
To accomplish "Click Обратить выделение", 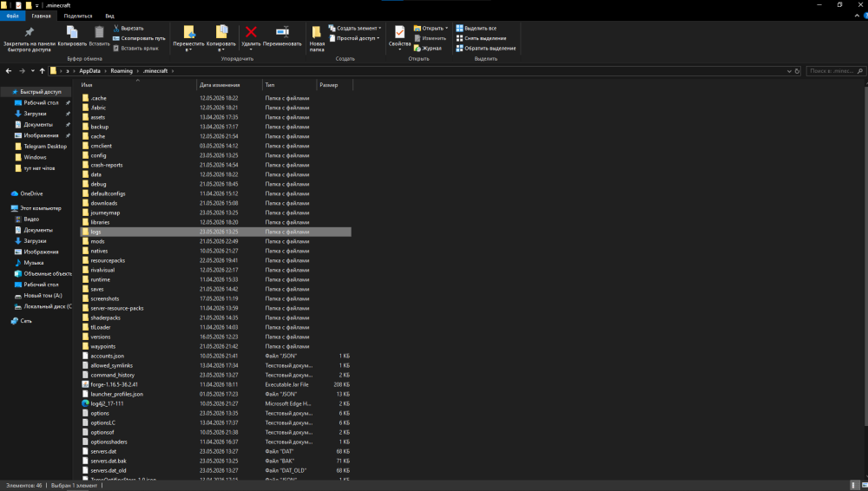I will click(485, 49).
